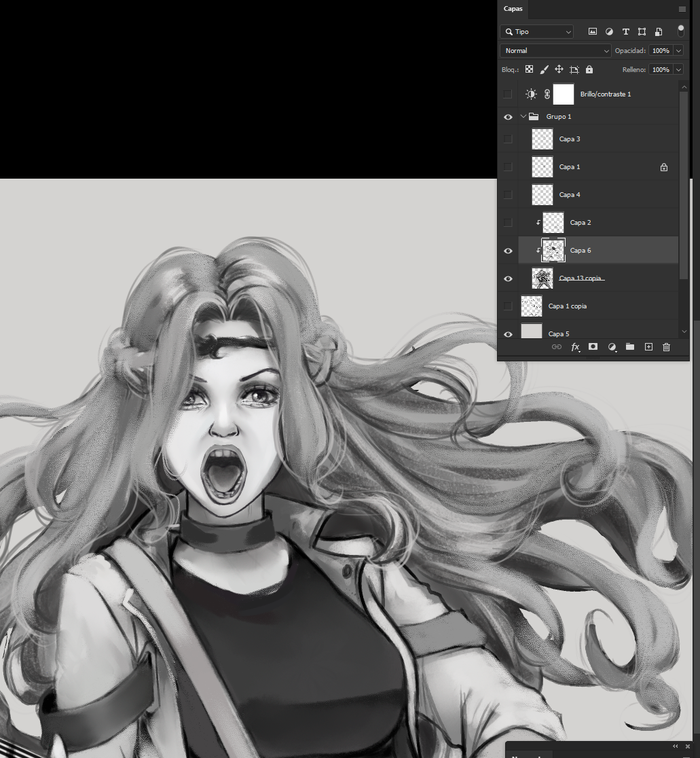Image resolution: width=700 pixels, height=758 pixels.
Task: Hide Grupo 1 group visibility
Action: [508, 117]
